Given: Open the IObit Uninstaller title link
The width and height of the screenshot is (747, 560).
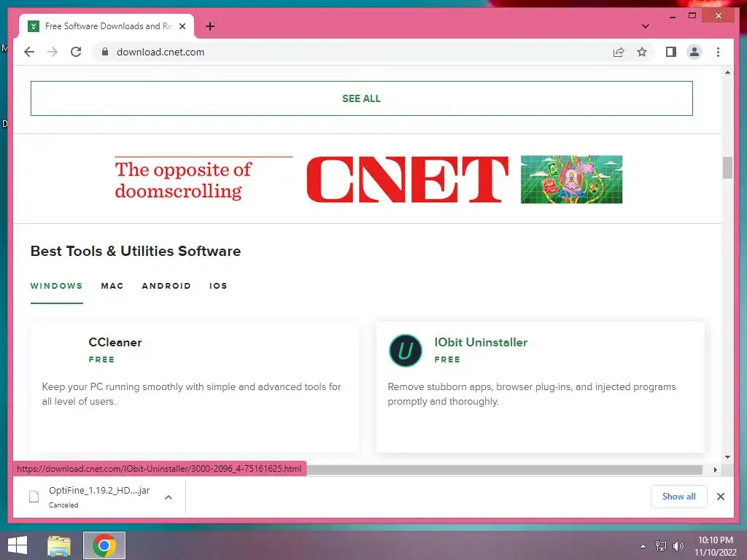Looking at the screenshot, I should [481, 343].
